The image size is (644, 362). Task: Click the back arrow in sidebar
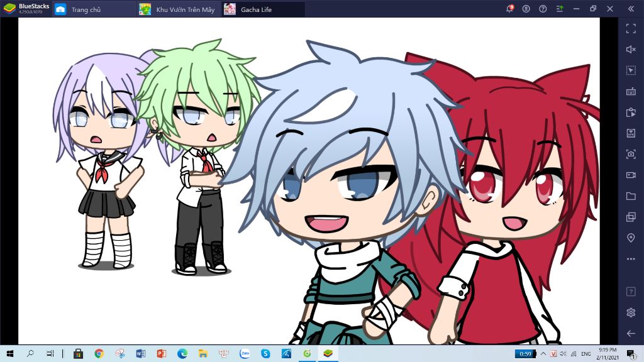(631, 333)
